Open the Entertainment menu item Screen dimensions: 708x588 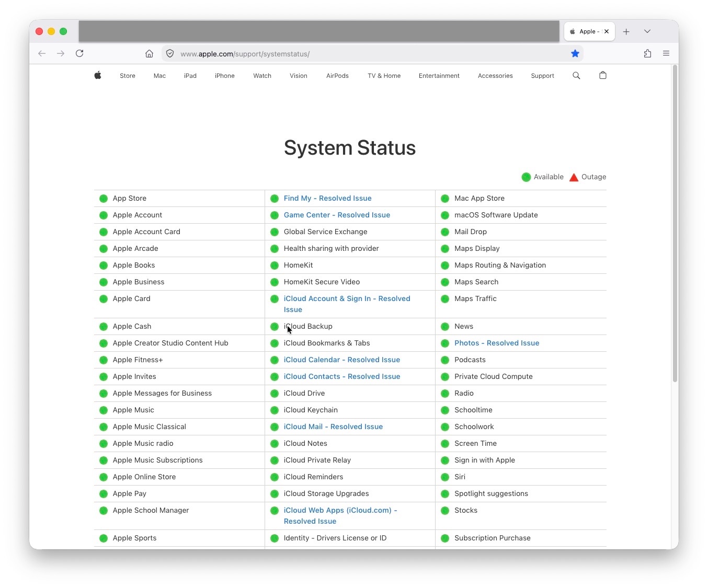point(439,76)
